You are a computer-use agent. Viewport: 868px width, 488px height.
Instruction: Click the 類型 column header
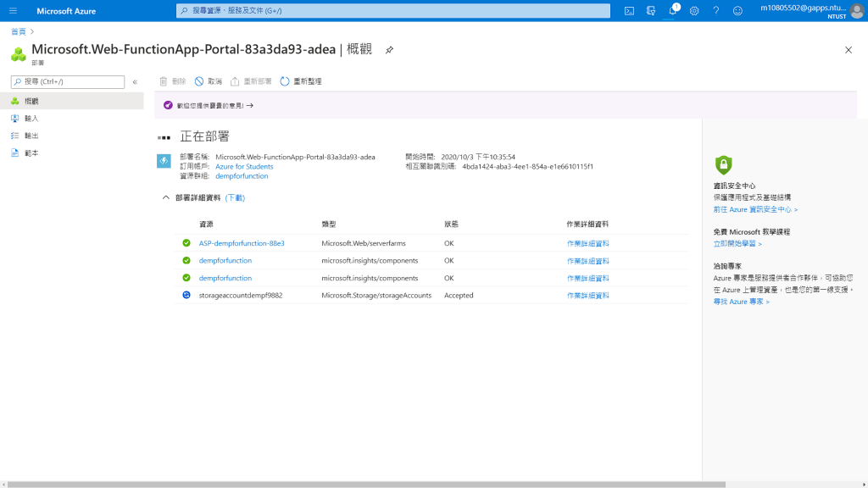[x=329, y=224]
